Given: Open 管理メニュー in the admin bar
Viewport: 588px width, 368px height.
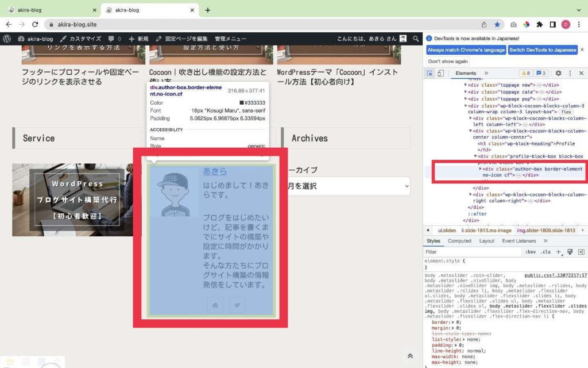Looking at the screenshot, I should (x=231, y=39).
